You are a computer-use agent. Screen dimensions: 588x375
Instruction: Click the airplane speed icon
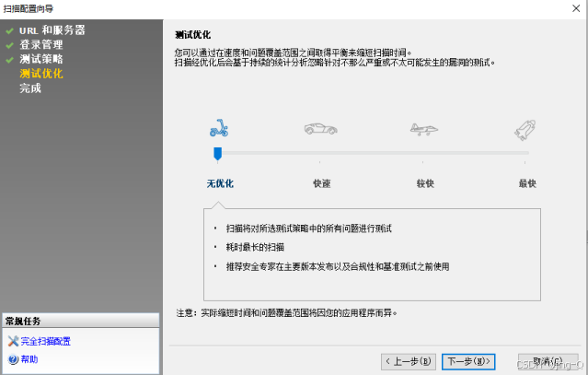point(424,129)
